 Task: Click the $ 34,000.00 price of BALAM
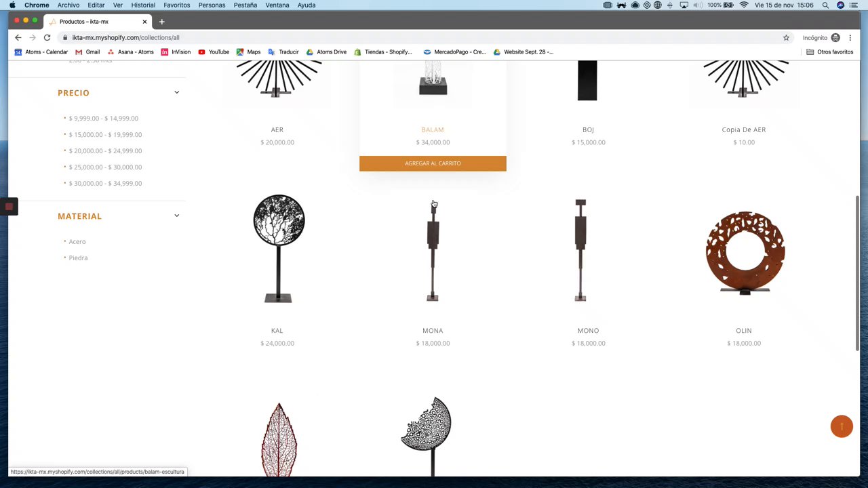click(433, 142)
